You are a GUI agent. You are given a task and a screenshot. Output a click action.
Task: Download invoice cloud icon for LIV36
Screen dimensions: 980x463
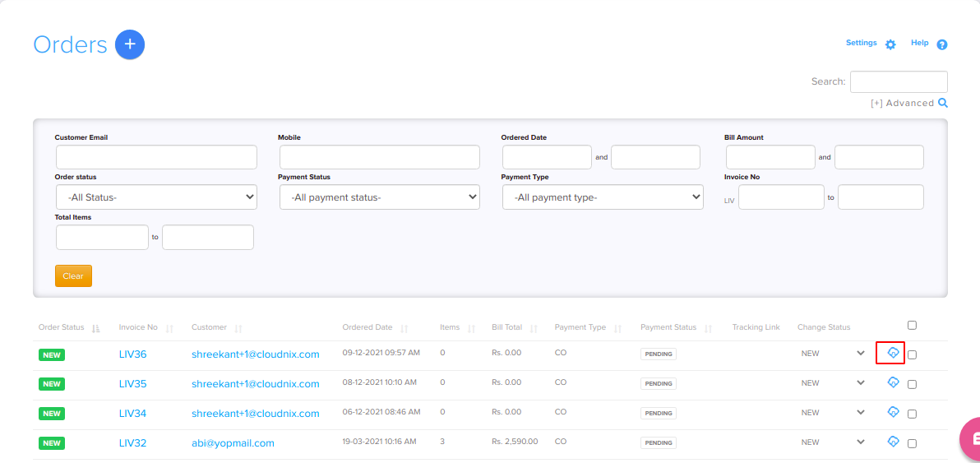pyautogui.click(x=893, y=353)
